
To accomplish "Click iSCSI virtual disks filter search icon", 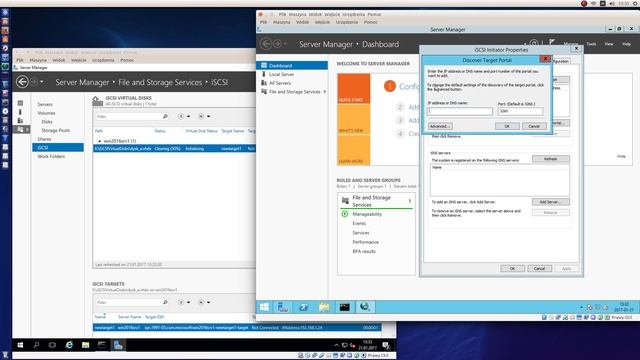I will pyautogui.click(x=165, y=116).
